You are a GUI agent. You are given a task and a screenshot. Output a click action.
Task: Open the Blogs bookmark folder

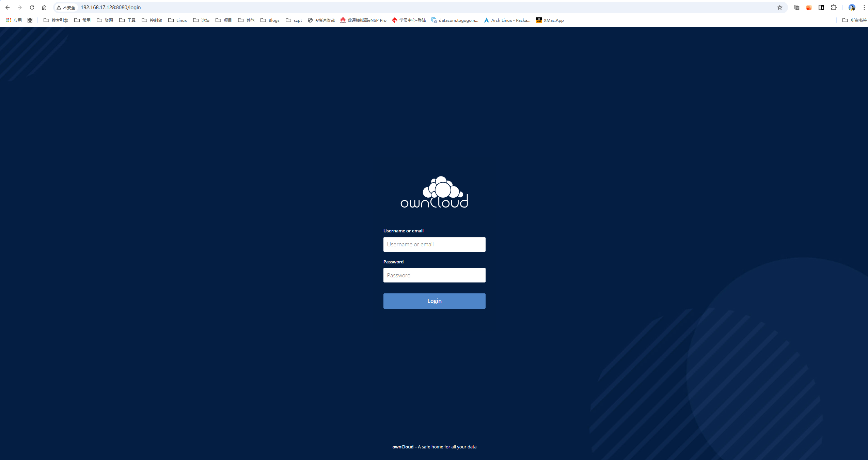[x=270, y=20]
